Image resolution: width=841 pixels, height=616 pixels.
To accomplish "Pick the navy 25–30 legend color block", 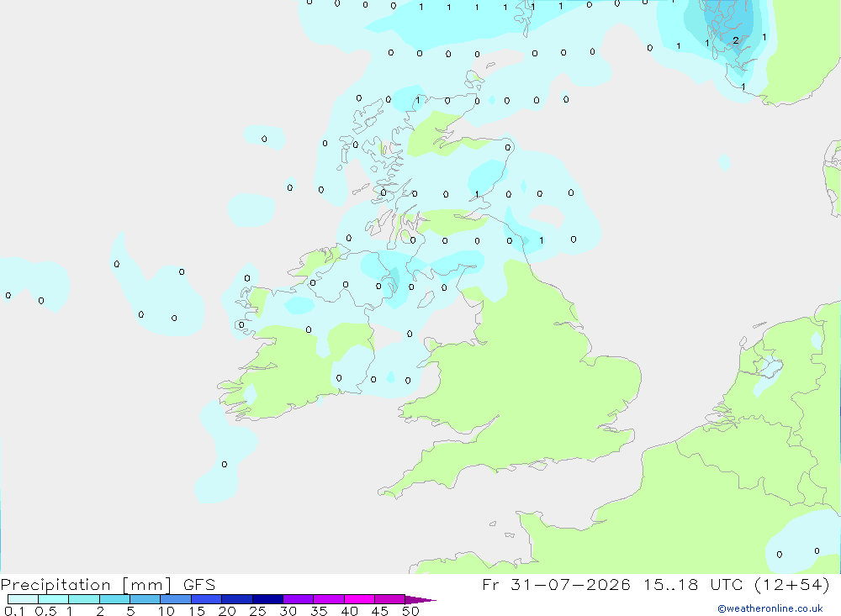I will pyautogui.click(x=267, y=599).
